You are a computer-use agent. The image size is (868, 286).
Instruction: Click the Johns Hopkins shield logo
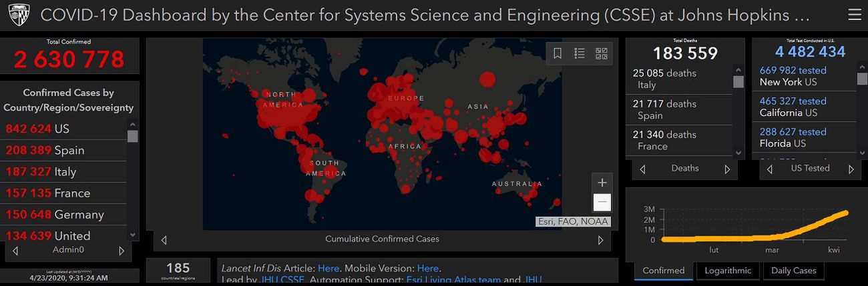(x=19, y=15)
